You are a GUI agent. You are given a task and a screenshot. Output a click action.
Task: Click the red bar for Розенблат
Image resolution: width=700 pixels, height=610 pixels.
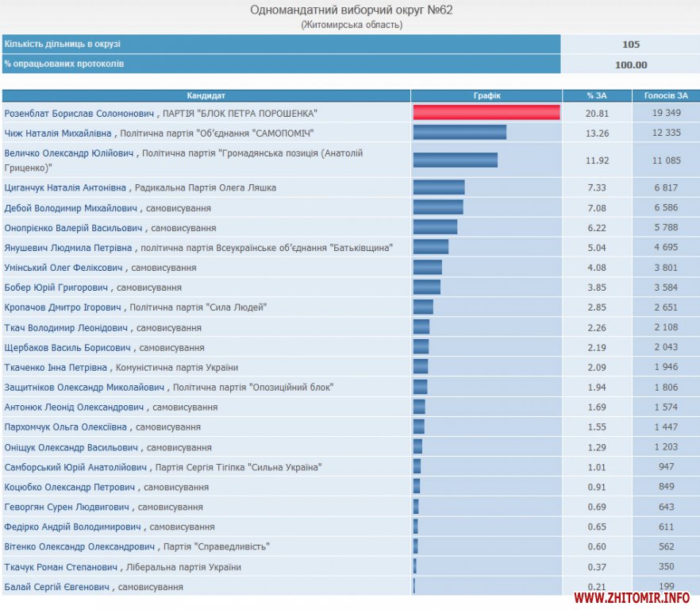[486, 113]
